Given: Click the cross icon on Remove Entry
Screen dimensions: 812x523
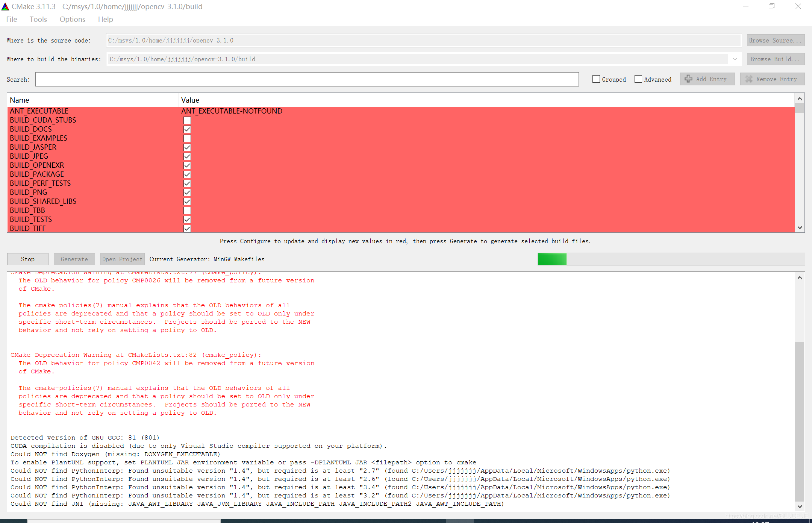Looking at the screenshot, I should [x=749, y=79].
